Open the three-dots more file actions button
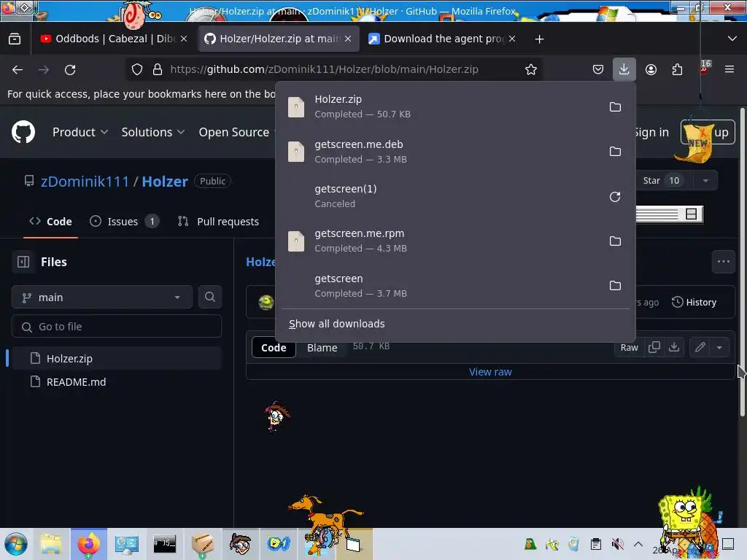This screenshot has width=747, height=560. pyautogui.click(x=723, y=262)
